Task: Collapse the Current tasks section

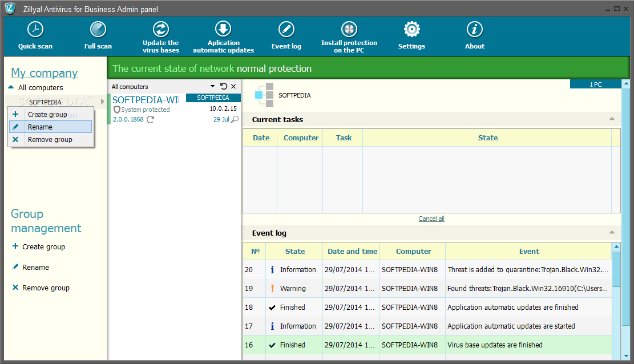Action: (x=612, y=119)
